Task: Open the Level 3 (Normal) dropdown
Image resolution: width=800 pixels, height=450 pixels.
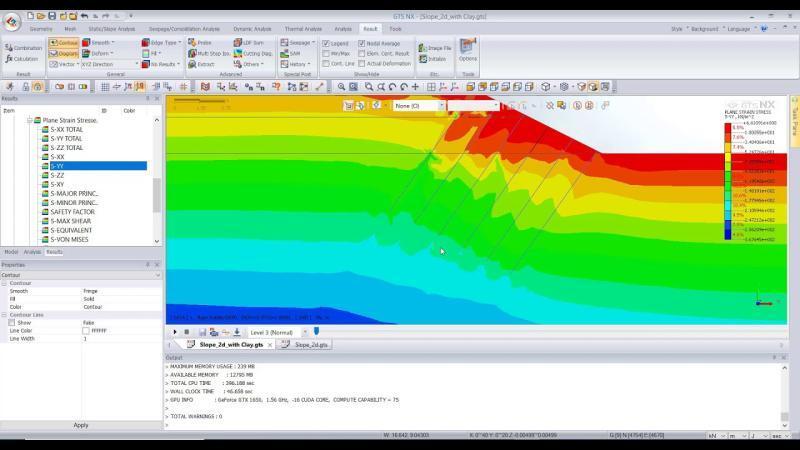Action: coord(278,332)
